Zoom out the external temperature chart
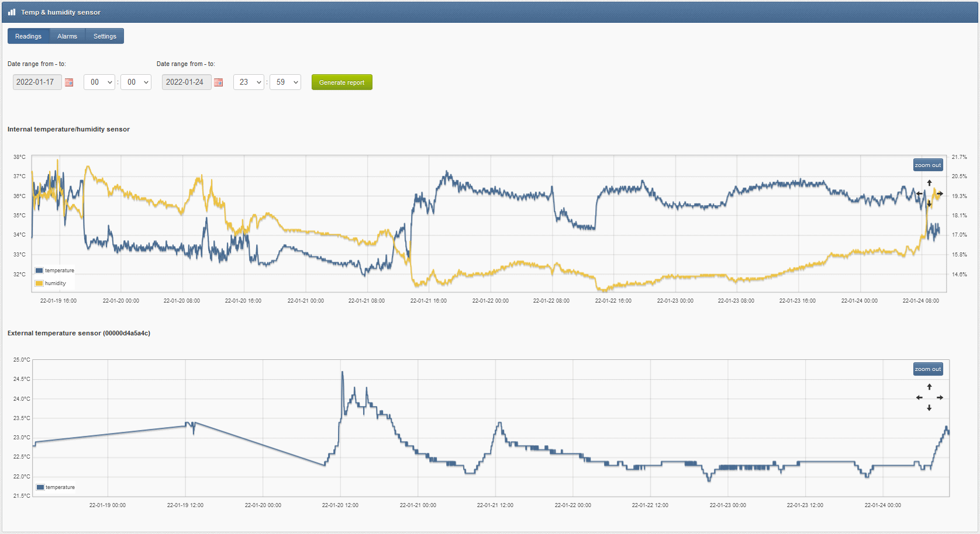980x534 pixels. [928, 369]
